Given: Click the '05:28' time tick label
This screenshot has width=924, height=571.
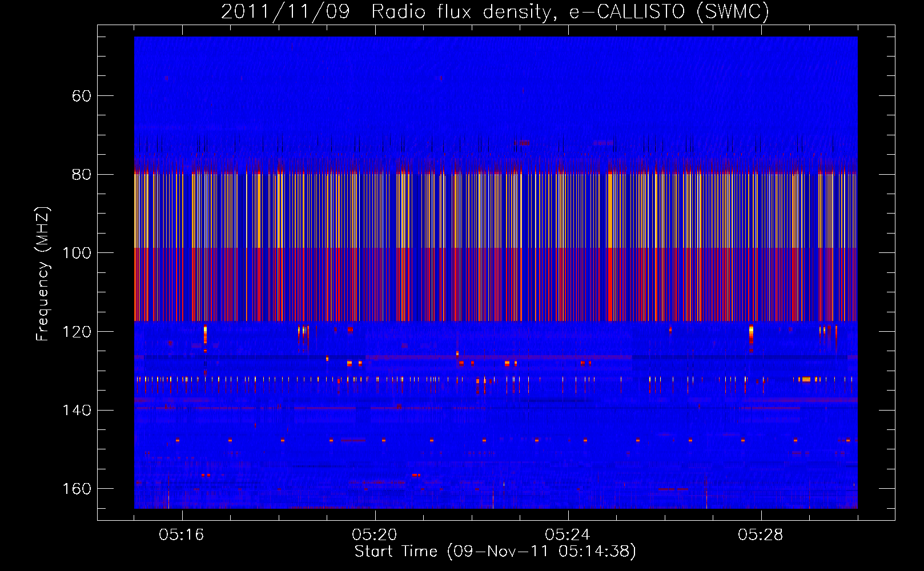Looking at the screenshot, I should pyautogui.click(x=761, y=535).
